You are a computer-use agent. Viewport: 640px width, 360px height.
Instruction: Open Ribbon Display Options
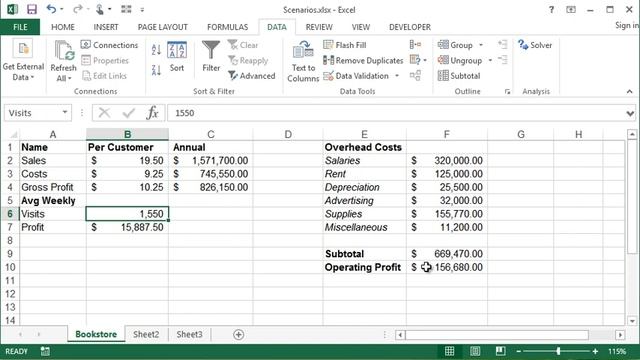(x=571, y=10)
